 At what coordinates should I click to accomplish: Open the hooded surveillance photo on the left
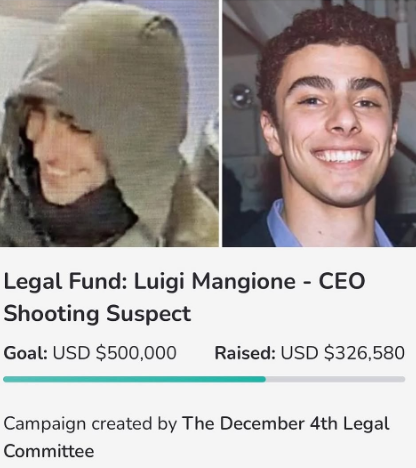click(x=109, y=123)
